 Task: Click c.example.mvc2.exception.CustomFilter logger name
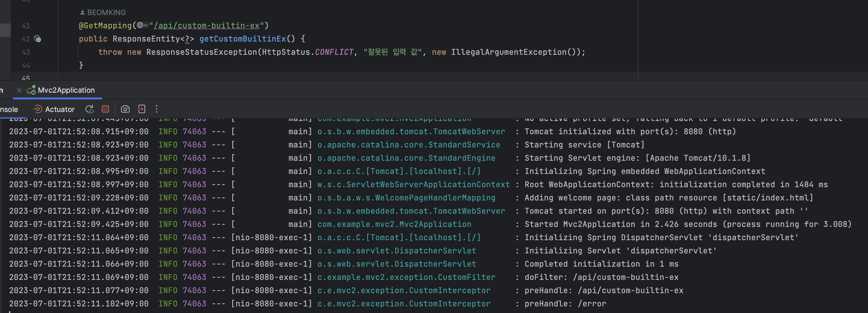[x=406, y=277]
